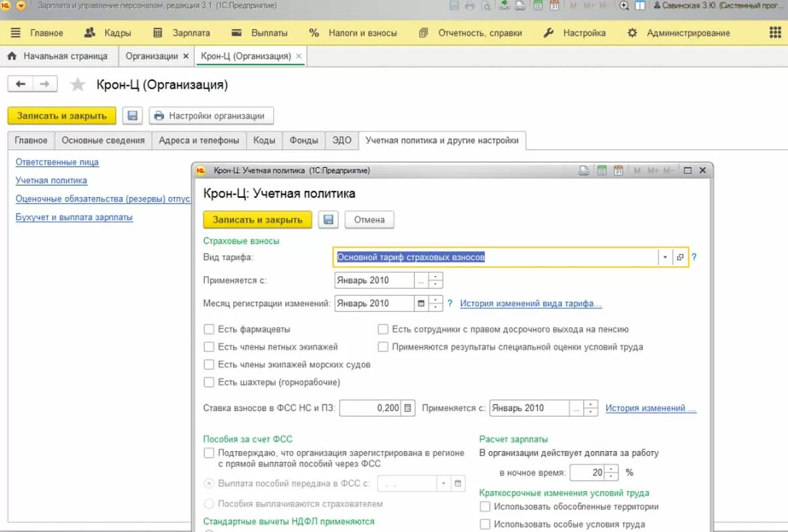The image size is (788, 532).
Task: Enable специальной оценки условий труда checkbox
Action: tap(383, 347)
